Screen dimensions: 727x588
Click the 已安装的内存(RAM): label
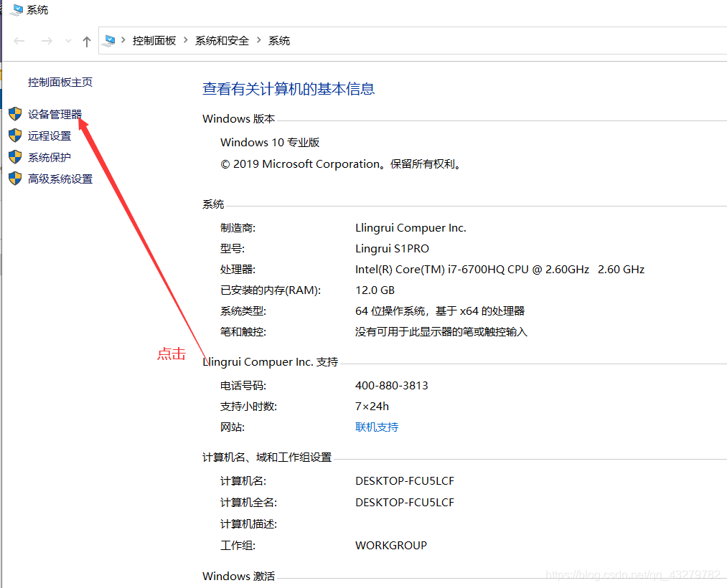(271, 290)
